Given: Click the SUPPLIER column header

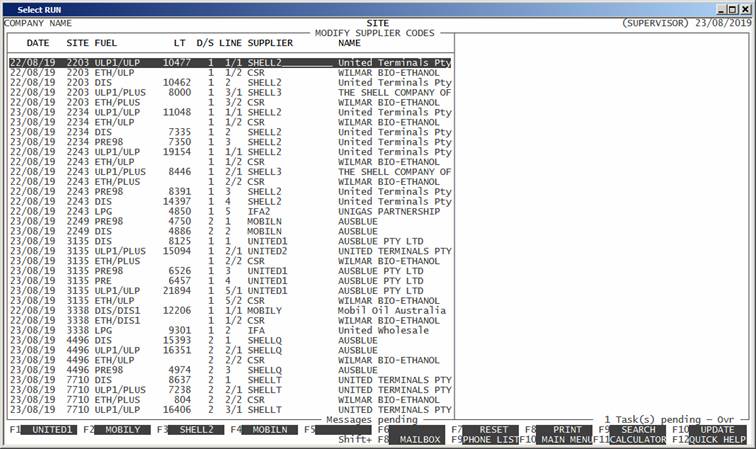Looking at the screenshot, I should 270,43.
